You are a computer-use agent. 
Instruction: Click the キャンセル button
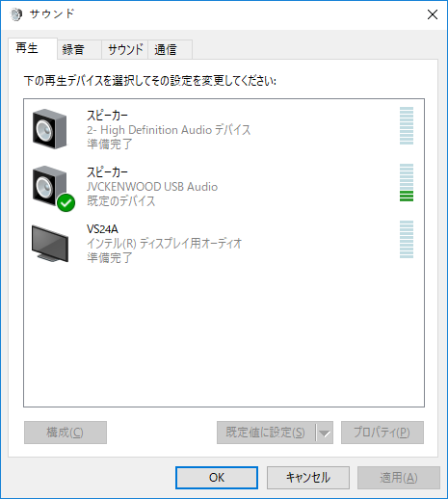click(x=308, y=478)
